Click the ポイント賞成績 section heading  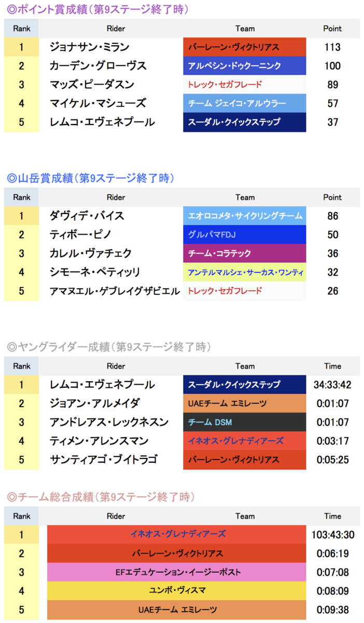[97, 9]
